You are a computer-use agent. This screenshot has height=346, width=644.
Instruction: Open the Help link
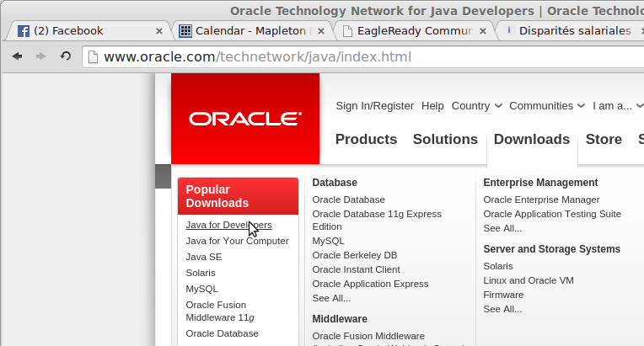tap(432, 106)
